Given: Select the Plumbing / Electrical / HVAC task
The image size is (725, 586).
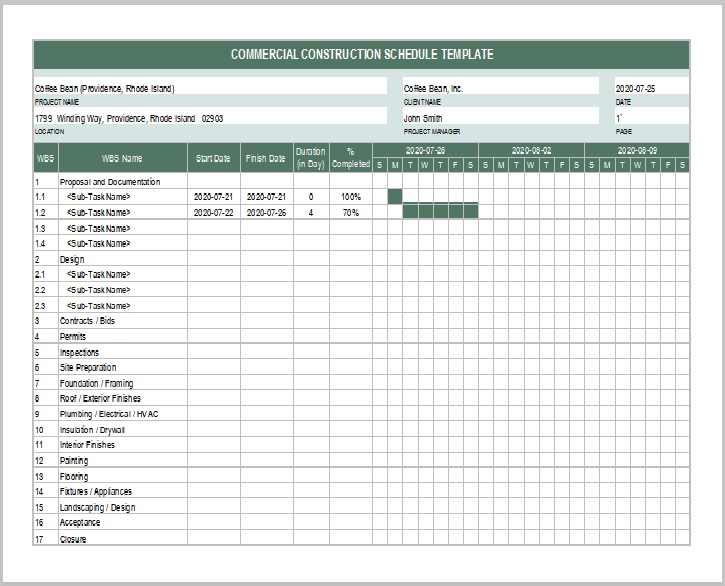Looking at the screenshot, I should [x=109, y=414].
